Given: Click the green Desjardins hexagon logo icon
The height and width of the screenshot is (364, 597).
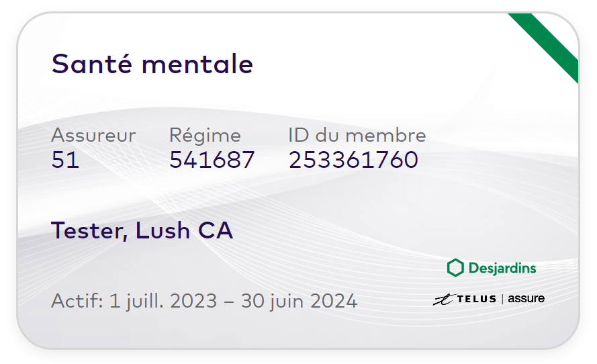Looking at the screenshot, I should [455, 268].
